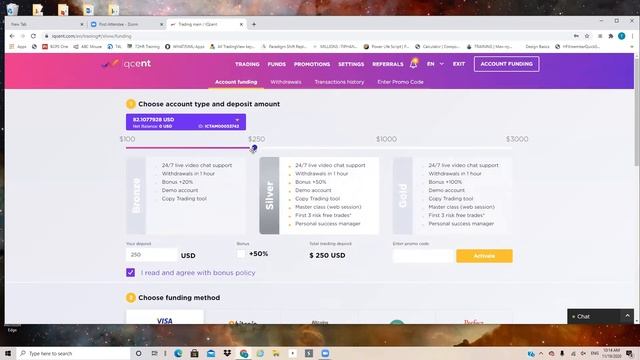The height and width of the screenshot is (360, 640).
Task: Open notification center in system tray
Action: pos(629,353)
